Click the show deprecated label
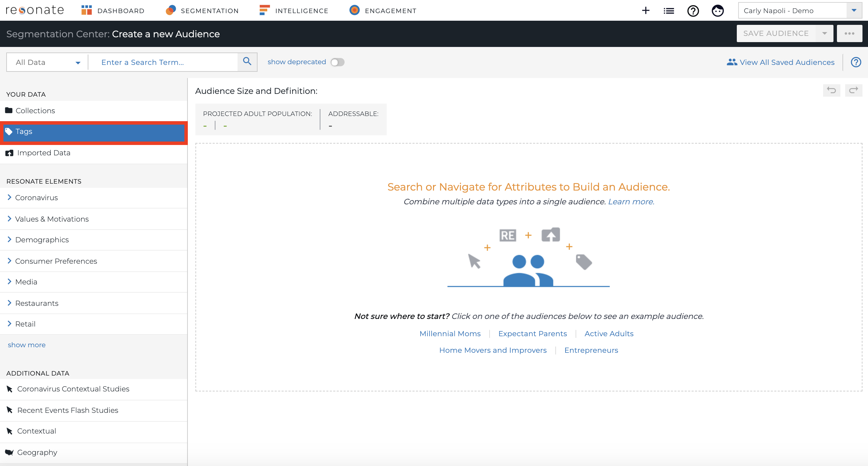This screenshot has height=466, width=868. [297, 62]
